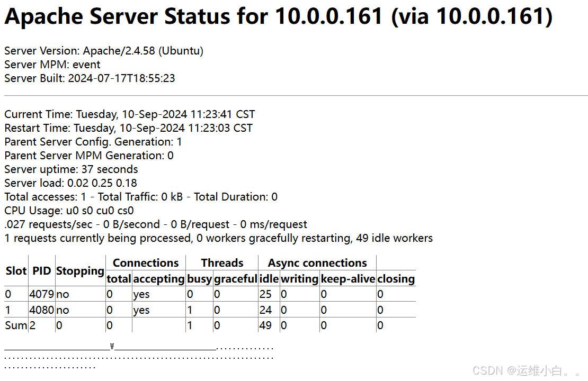This screenshot has width=588, height=381.
Task: Click the Server MPM: event line
Action: click(52, 65)
